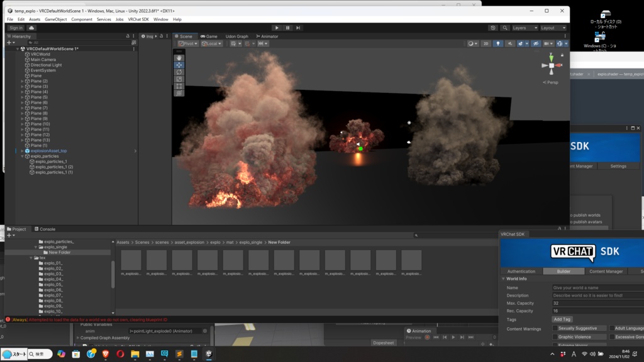Select the Hand view tool
This screenshot has width=644, height=362.
pos(179,58)
